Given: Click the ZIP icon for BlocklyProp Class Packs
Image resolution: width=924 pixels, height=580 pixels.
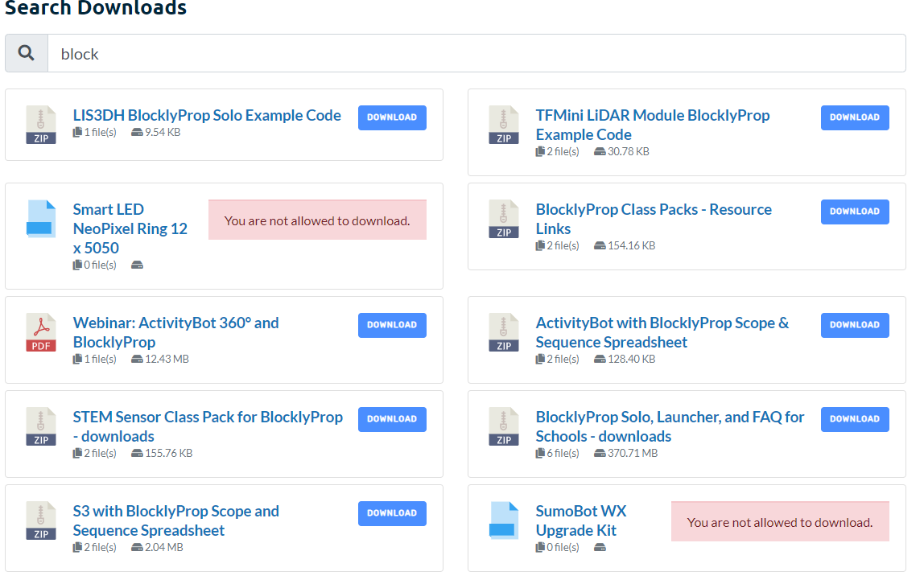Looking at the screenshot, I should [x=504, y=219].
